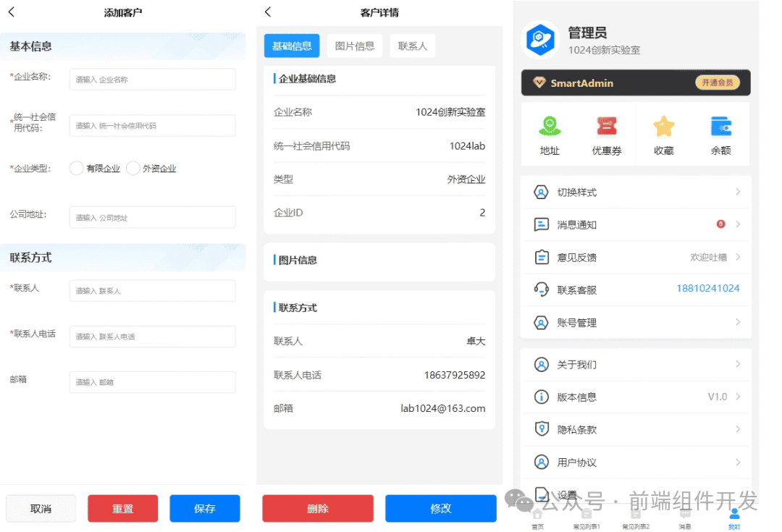The width and height of the screenshot is (782, 532).
Task: Tap the 联系客服 customer service icon
Action: (540, 290)
